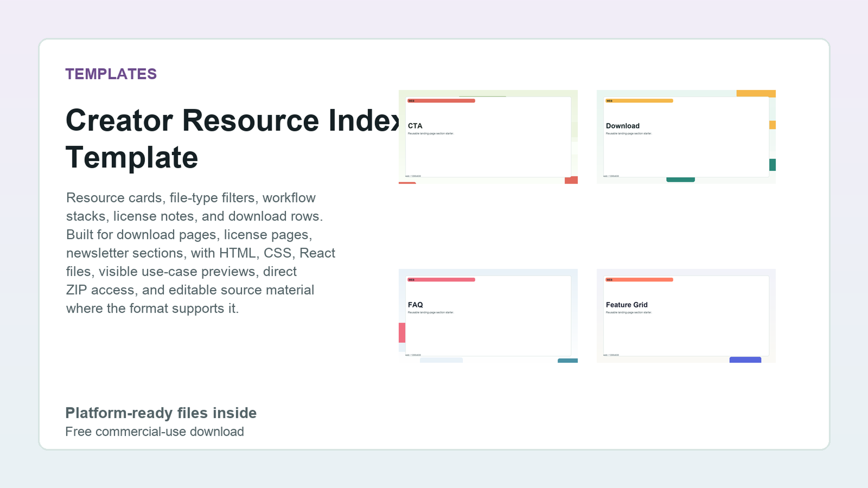Open the Feature Grid template thumbnail
868x488 pixels.
click(x=686, y=316)
